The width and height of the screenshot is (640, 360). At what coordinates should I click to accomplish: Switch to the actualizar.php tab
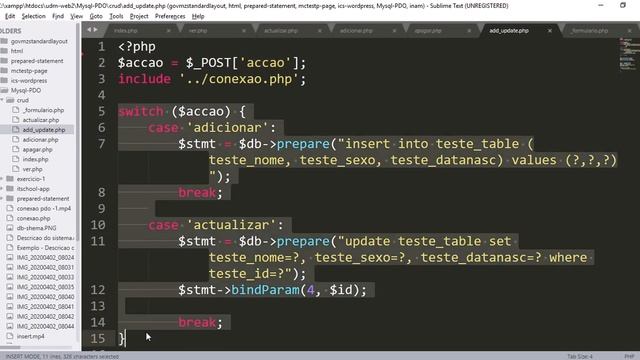(x=281, y=31)
